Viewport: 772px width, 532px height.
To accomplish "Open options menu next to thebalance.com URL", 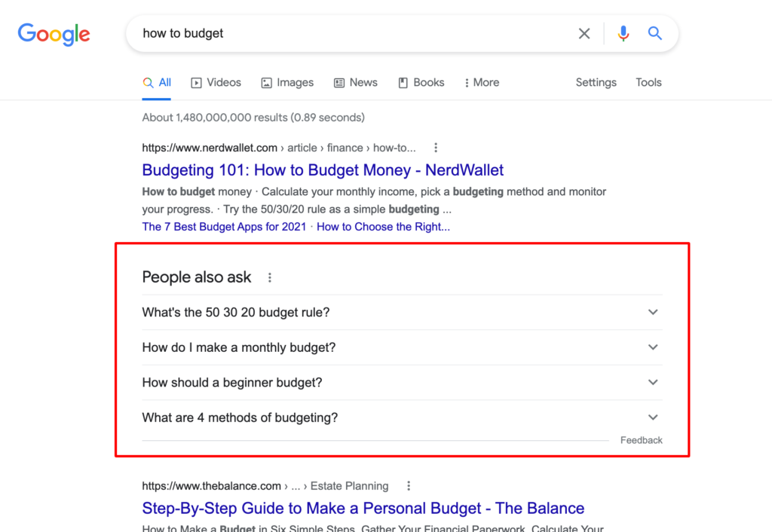I will (x=409, y=486).
